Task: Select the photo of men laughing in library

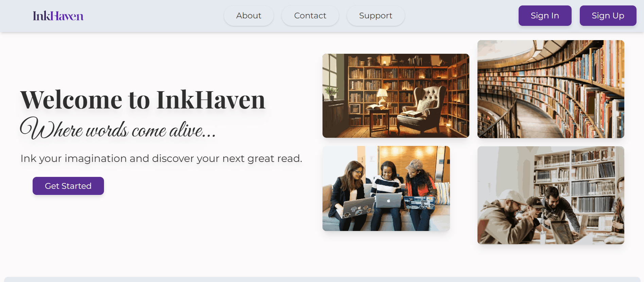Action: 551,195
